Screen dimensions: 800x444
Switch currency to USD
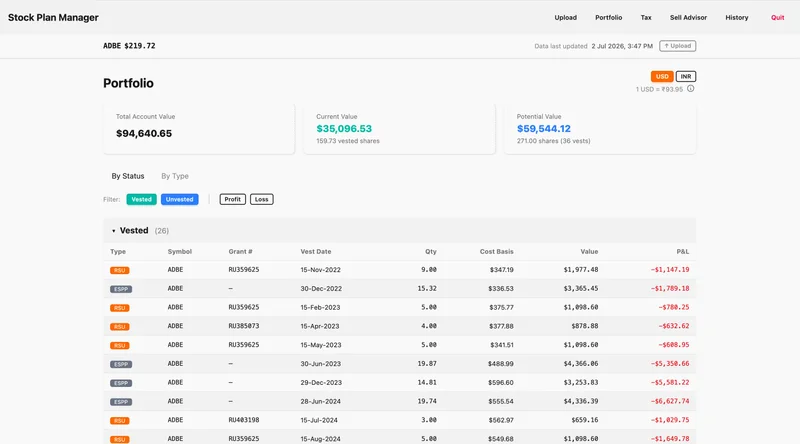pos(662,77)
